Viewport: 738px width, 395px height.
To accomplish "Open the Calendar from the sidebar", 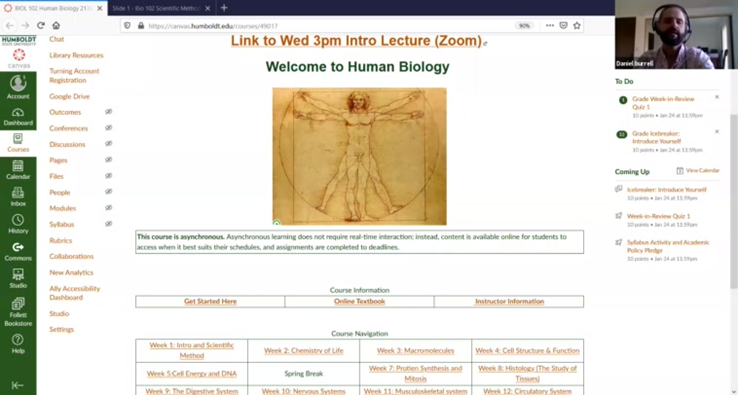I will coord(18,170).
